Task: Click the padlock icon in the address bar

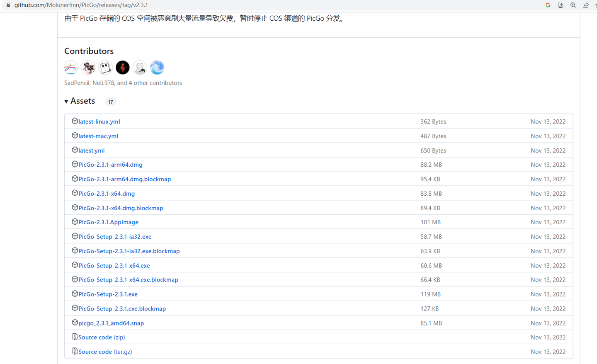Action: coord(9,6)
